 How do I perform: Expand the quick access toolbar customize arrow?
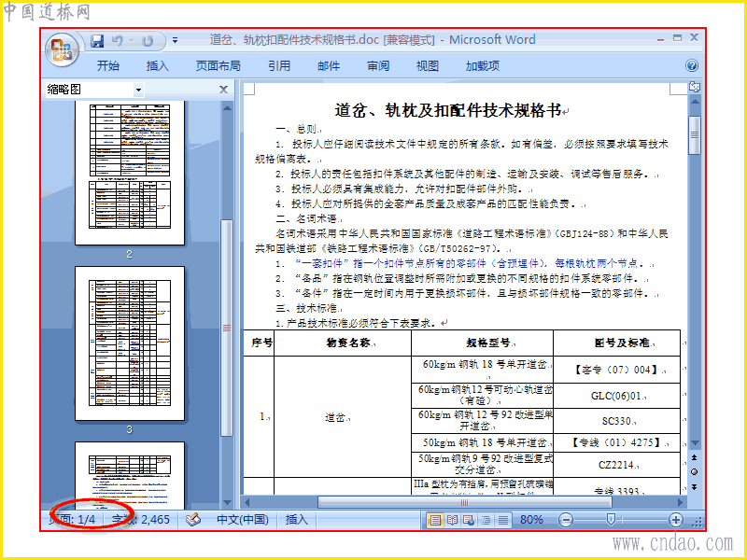[x=176, y=41]
